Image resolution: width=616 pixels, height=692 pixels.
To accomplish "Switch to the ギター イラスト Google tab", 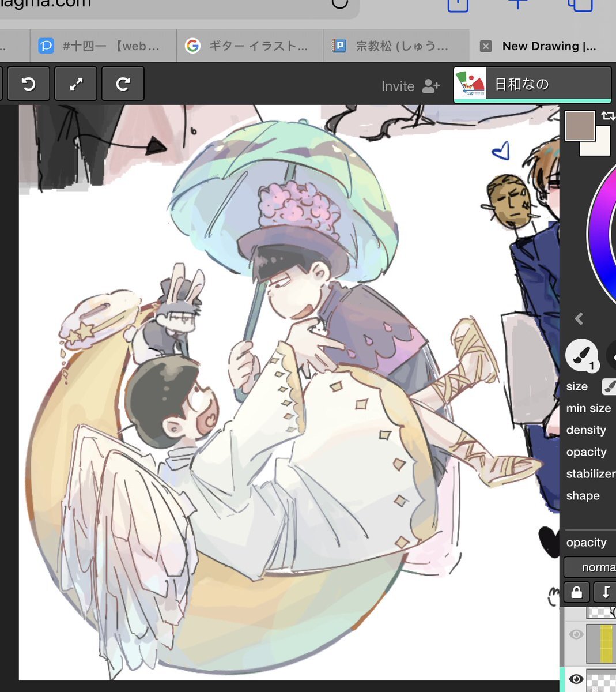I will [x=250, y=46].
